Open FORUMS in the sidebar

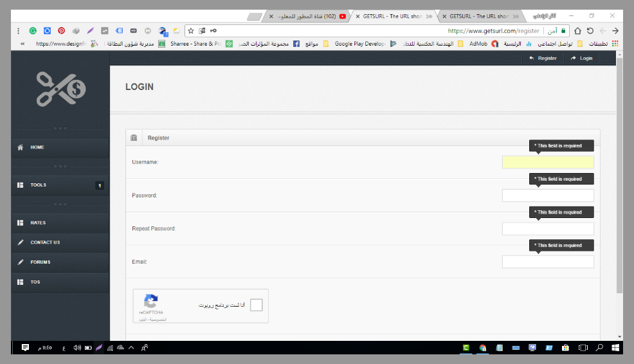click(x=60, y=262)
